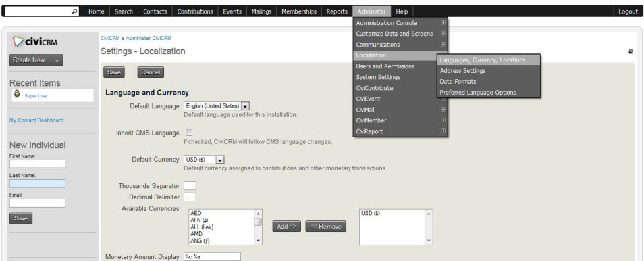Click the available currencies list scrollbar thumb

click(x=258, y=222)
